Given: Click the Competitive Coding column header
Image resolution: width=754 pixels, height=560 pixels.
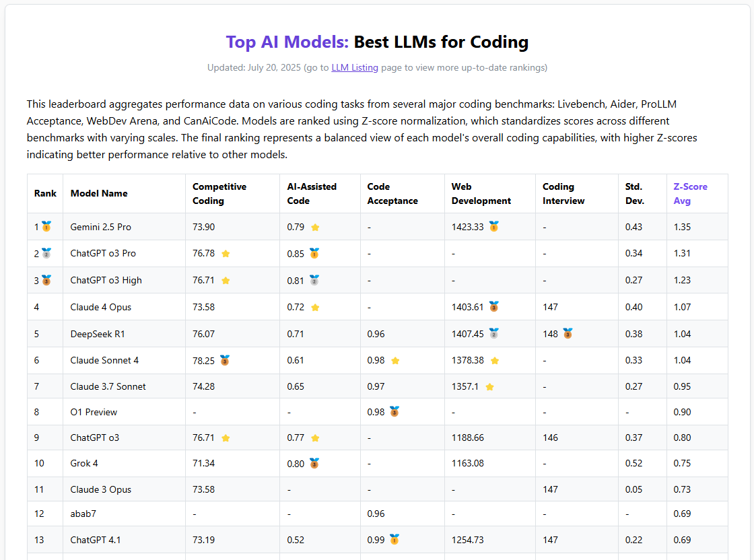Looking at the screenshot, I should pyautogui.click(x=219, y=194).
